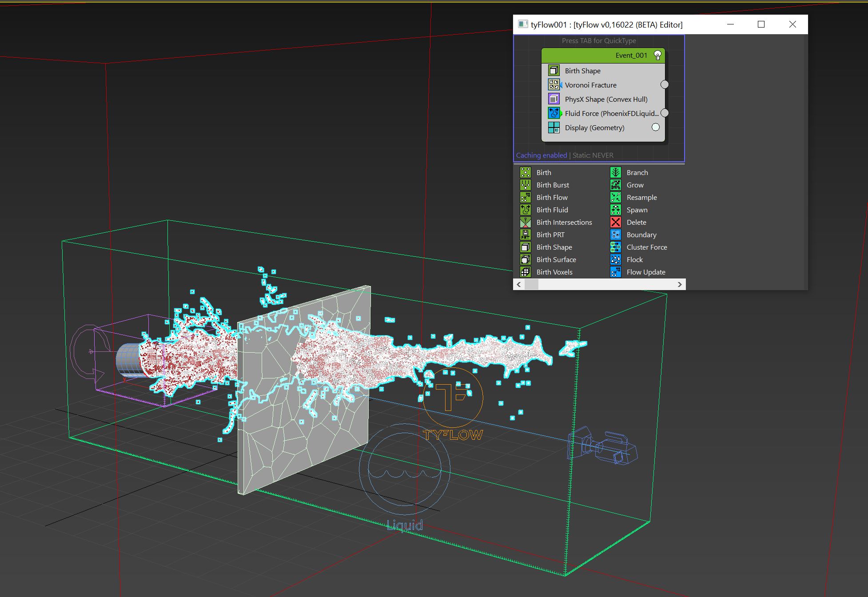Viewport: 868px width, 597px height.
Task: Pick the Delete operator icon
Action: click(615, 222)
